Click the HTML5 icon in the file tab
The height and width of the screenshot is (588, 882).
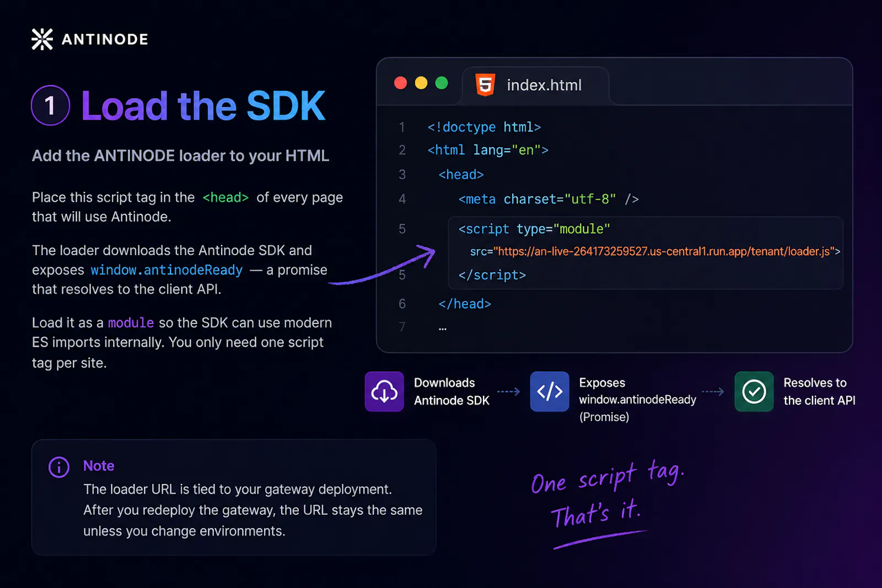tap(485, 85)
